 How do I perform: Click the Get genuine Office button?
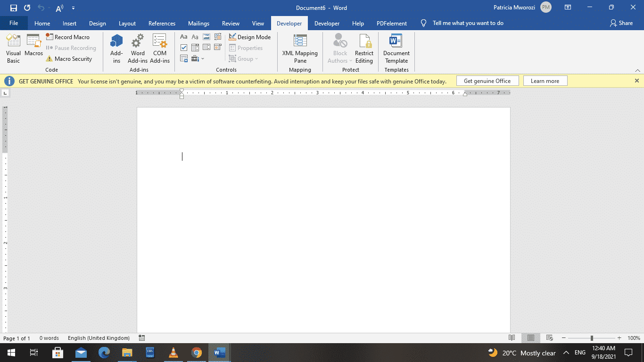(x=487, y=81)
